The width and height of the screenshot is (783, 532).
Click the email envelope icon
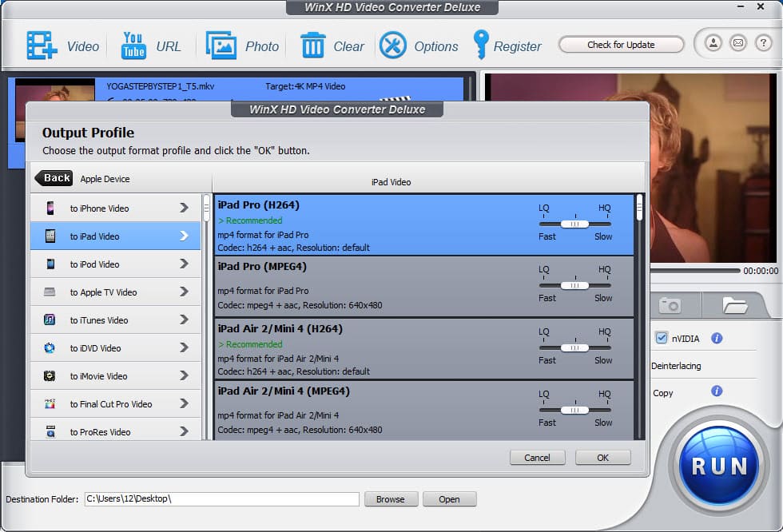coord(738,43)
